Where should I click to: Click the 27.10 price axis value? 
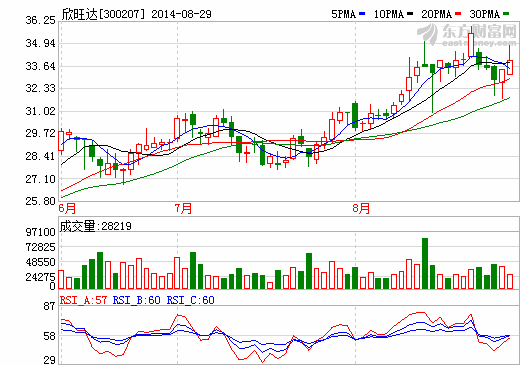41,179
